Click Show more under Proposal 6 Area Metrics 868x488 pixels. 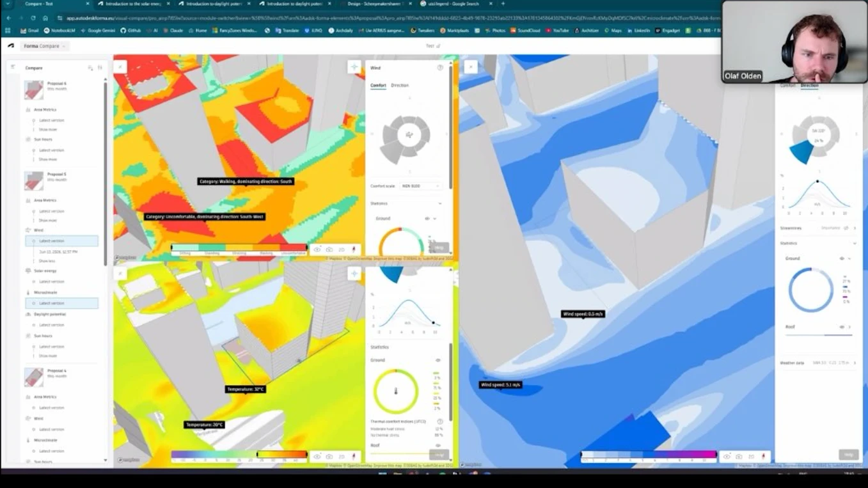point(48,129)
